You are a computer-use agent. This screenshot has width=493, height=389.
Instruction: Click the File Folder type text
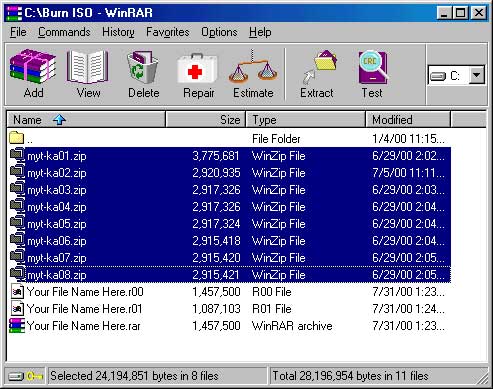(276, 139)
